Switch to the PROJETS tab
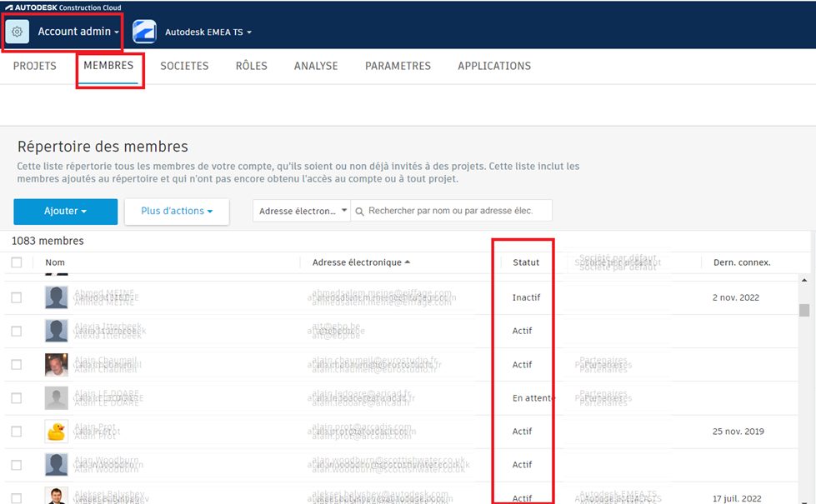 35,66
